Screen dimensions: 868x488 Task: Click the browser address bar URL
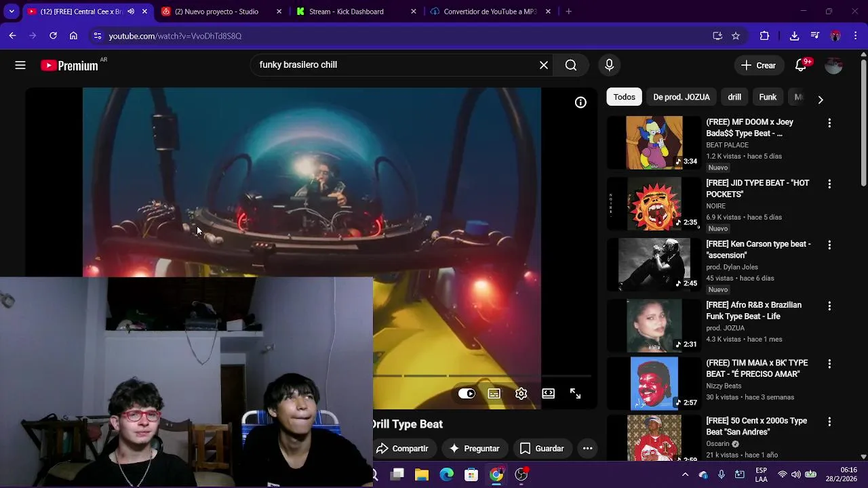point(175,36)
